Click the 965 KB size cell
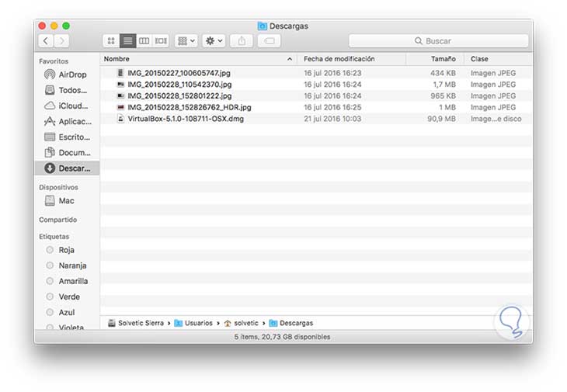 coord(443,95)
